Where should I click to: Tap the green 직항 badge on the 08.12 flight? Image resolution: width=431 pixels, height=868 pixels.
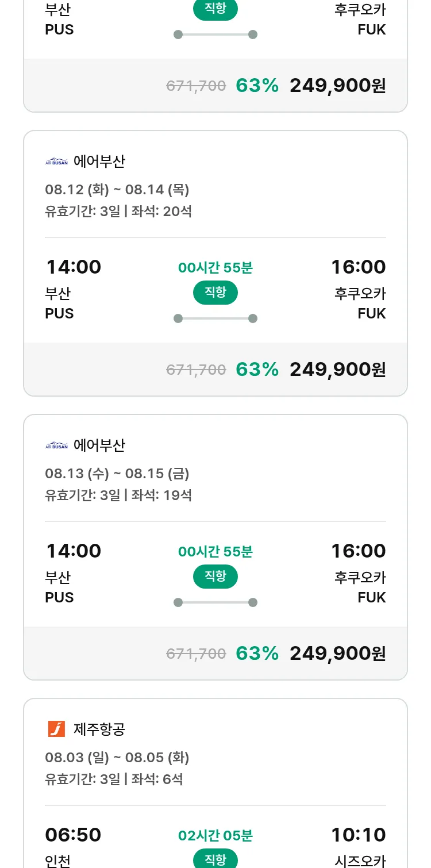(x=215, y=293)
